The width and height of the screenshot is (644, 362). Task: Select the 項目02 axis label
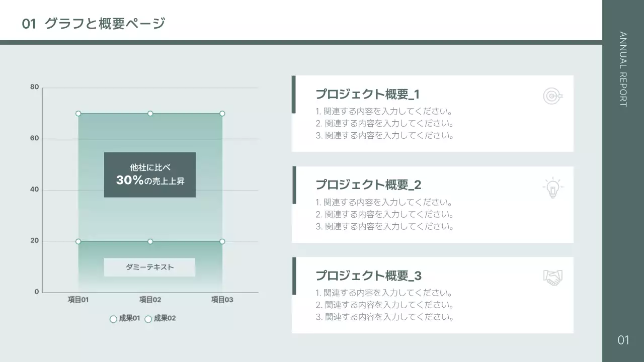pos(149,299)
